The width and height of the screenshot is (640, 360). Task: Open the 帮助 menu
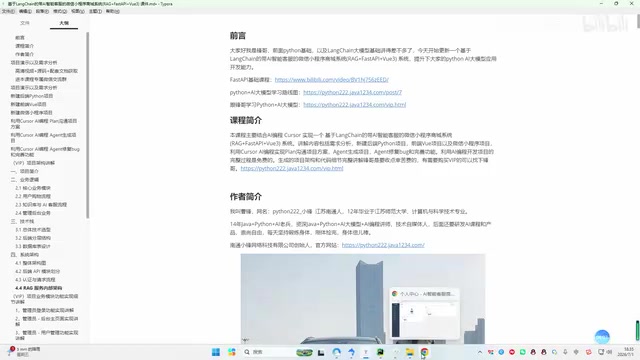[x=113, y=11]
